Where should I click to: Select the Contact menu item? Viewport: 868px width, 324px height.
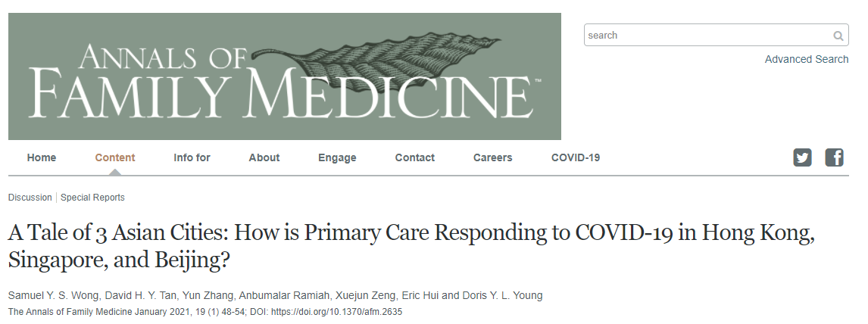414,157
